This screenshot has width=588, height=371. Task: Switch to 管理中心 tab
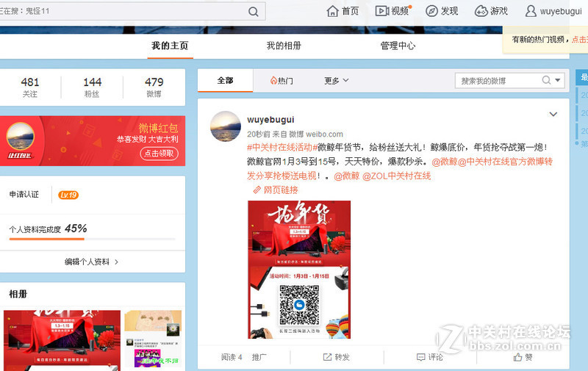click(x=398, y=46)
